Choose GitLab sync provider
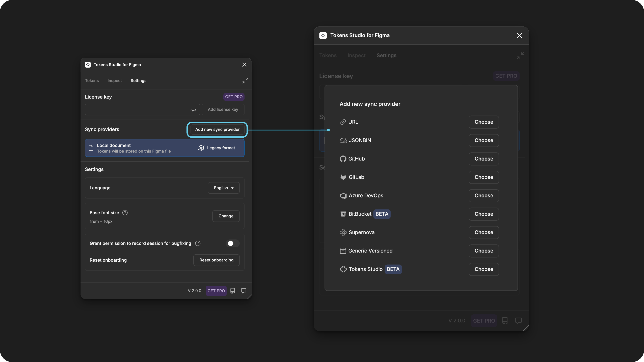Screen dimensions: 644x362 pos(484,177)
